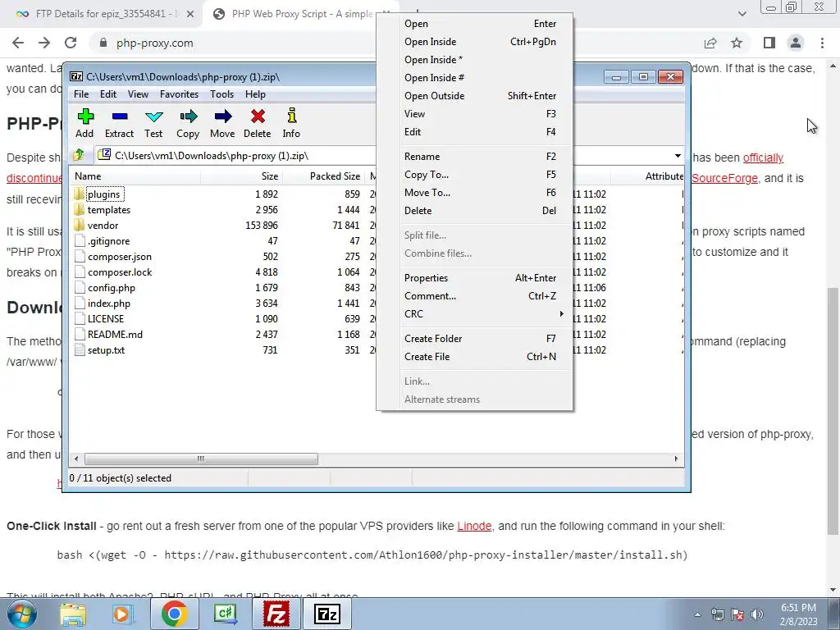Viewport: 840px width, 630px height.
Task: Open Windows Media Player from taskbar
Action: tap(121, 614)
